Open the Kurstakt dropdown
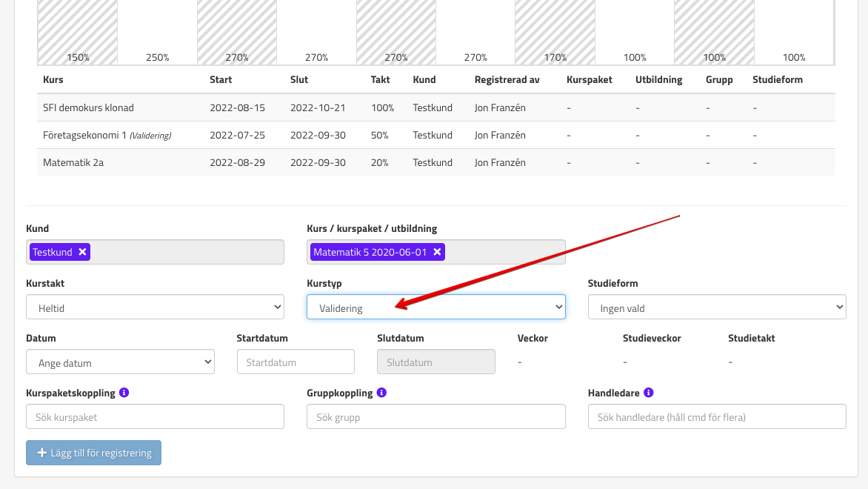Image resolution: width=868 pixels, height=489 pixels. coord(155,307)
